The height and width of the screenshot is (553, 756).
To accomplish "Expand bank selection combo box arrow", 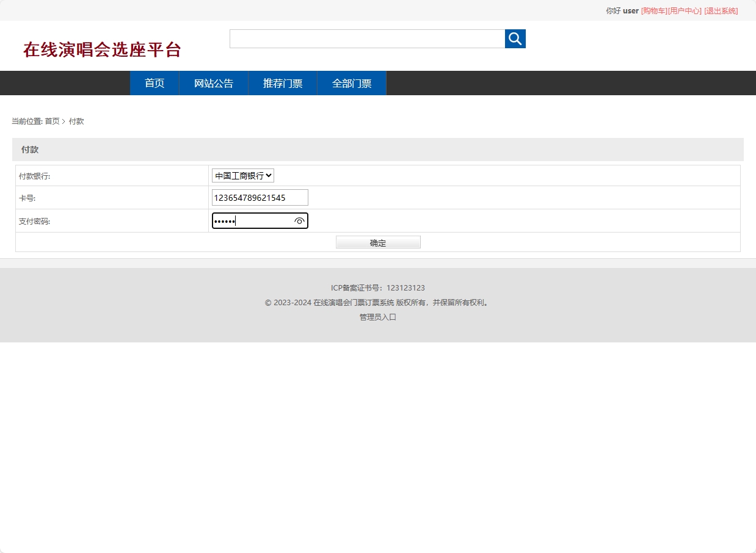I will click(x=269, y=175).
